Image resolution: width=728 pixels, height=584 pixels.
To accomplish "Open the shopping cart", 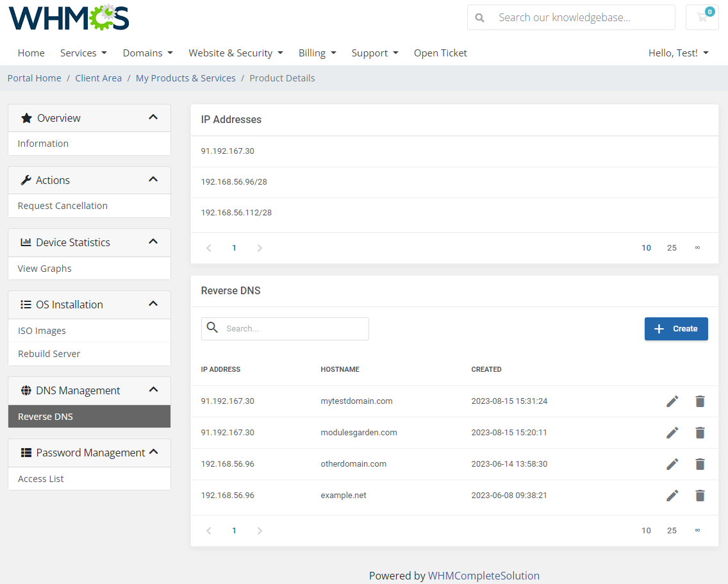I will (702, 17).
